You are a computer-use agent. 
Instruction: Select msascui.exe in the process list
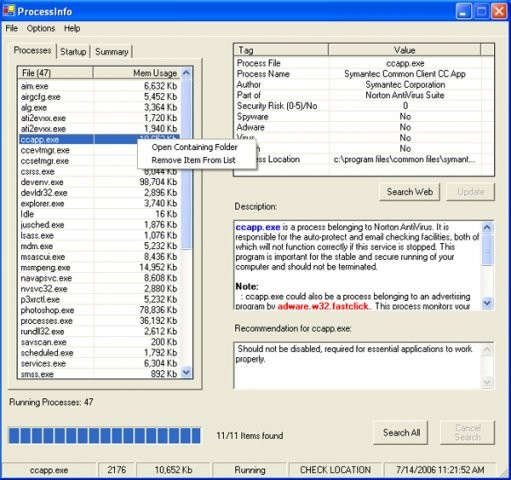pos(99,257)
